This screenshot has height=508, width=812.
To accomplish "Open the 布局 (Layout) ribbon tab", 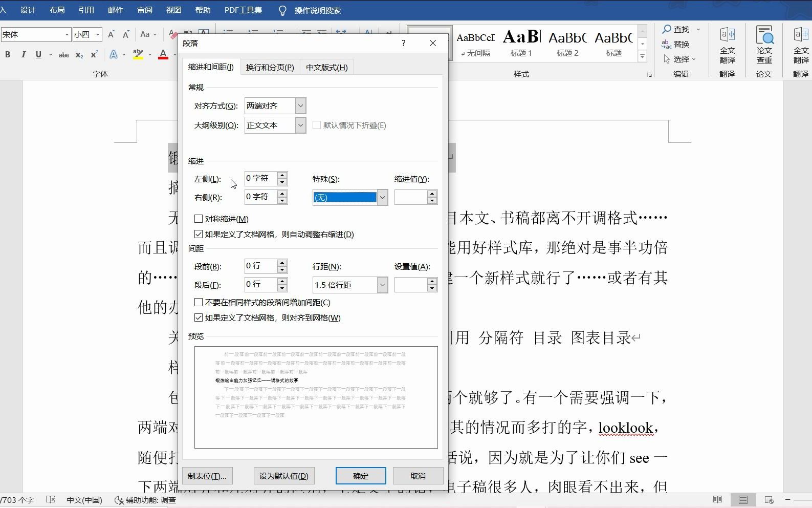I will click(57, 10).
